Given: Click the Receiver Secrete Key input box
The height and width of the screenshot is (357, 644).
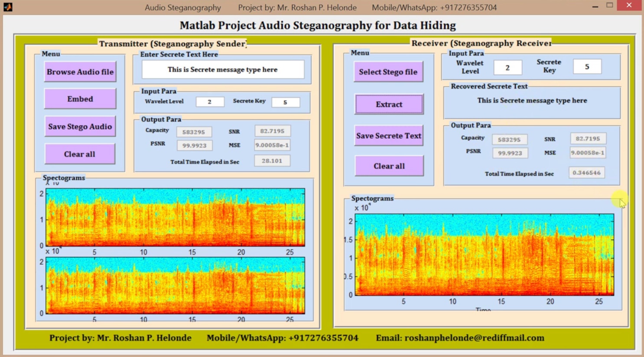Looking at the screenshot, I should tap(587, 66).
